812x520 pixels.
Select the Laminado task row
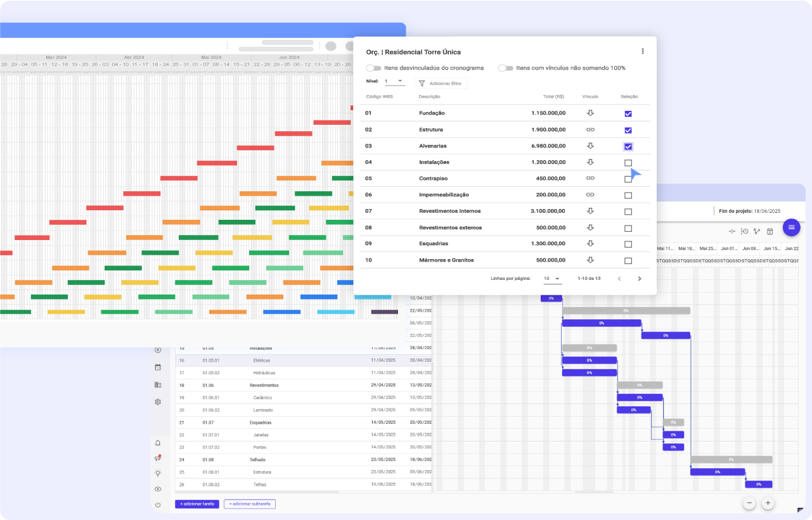click(x=304, y=410)
